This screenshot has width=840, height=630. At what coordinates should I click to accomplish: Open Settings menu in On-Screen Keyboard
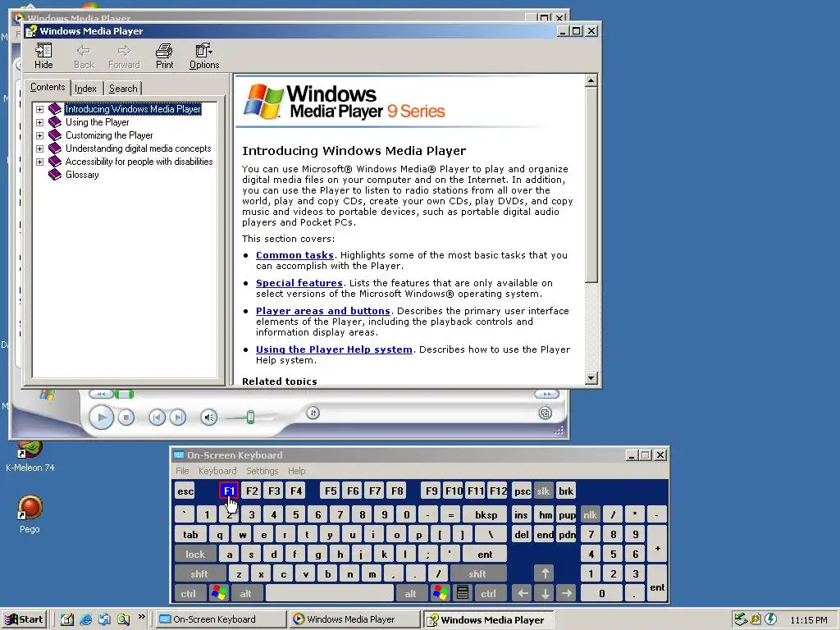tap(262, 471)
